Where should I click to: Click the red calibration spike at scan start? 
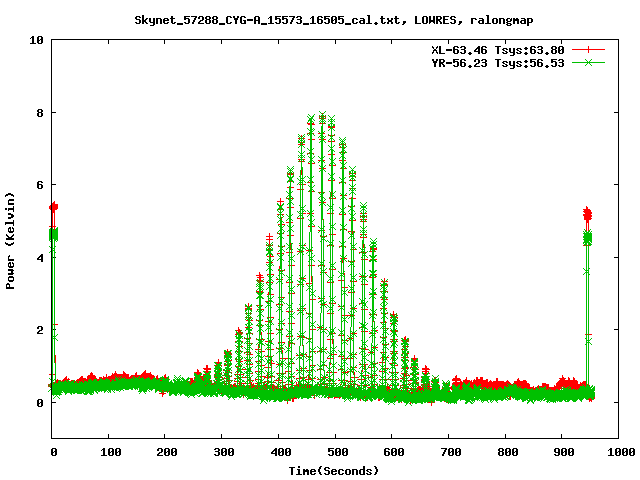[x=53, y=207]
